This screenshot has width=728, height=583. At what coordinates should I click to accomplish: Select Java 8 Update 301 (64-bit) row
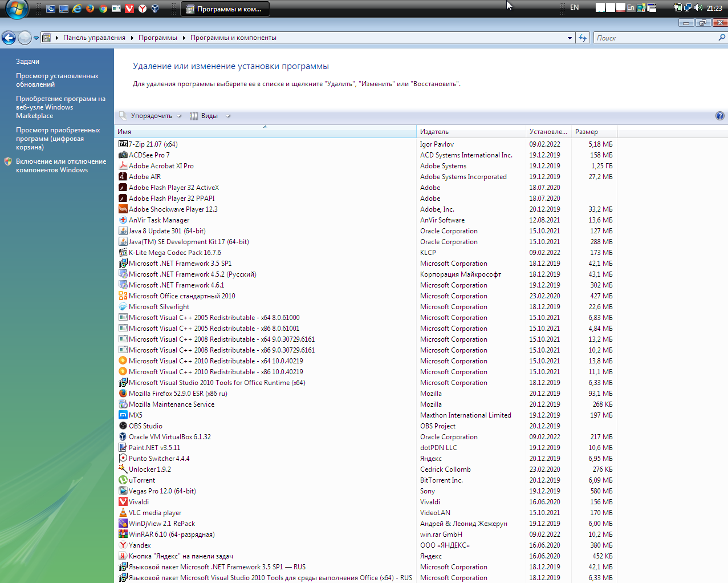pos(365,231)
